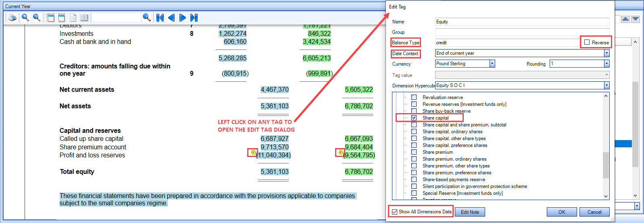Check Silent participation in government protection scheme

click(x=414, y=186)
